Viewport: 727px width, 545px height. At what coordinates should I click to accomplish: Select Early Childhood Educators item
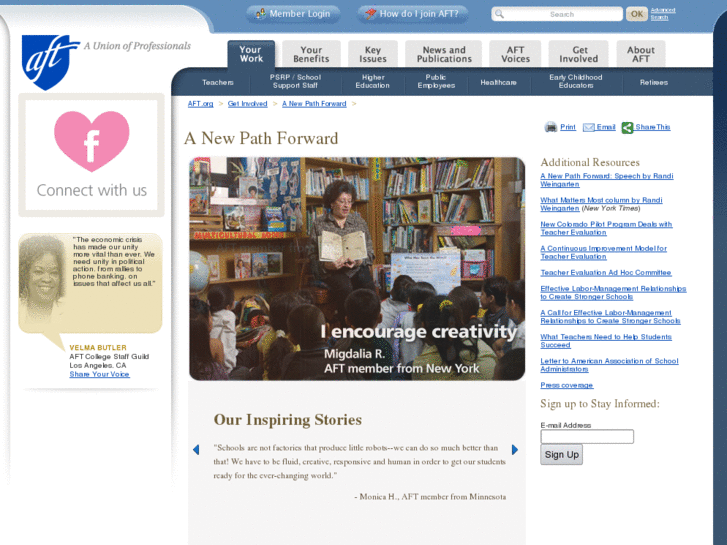(x=575, y=81)
